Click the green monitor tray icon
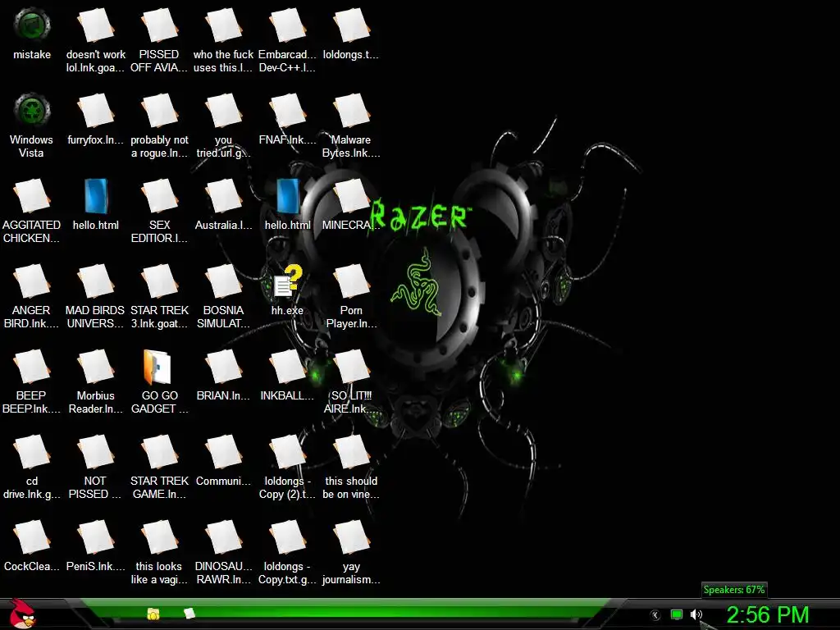 pyautogui.click(x=677, y=614)
